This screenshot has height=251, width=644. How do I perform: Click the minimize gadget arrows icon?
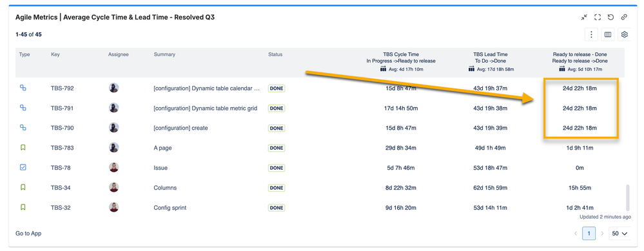585,17
